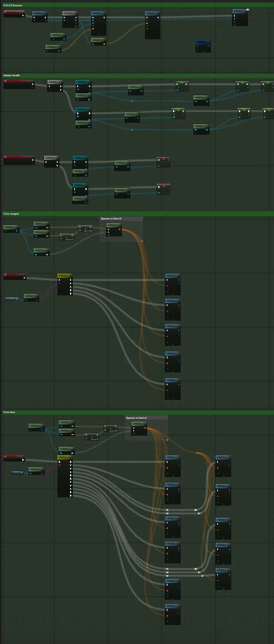Select the bottom-most blue spawn node in Give item section

172,614
